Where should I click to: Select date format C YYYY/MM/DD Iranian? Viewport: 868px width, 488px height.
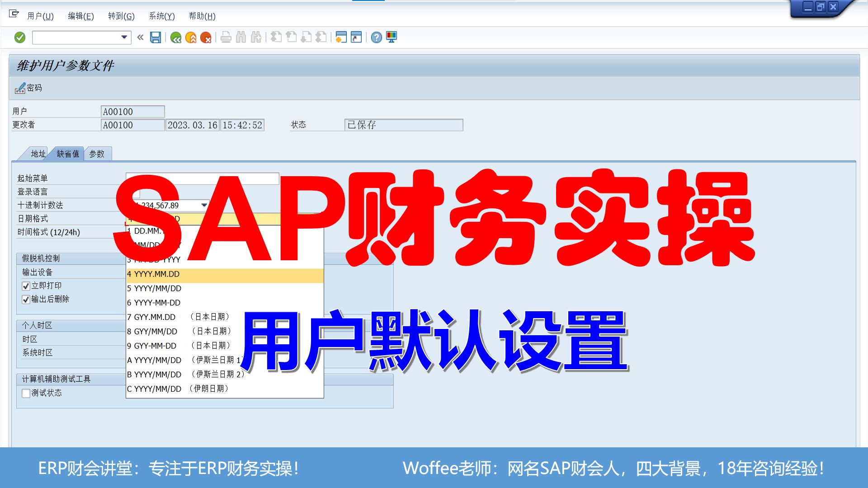225,389
